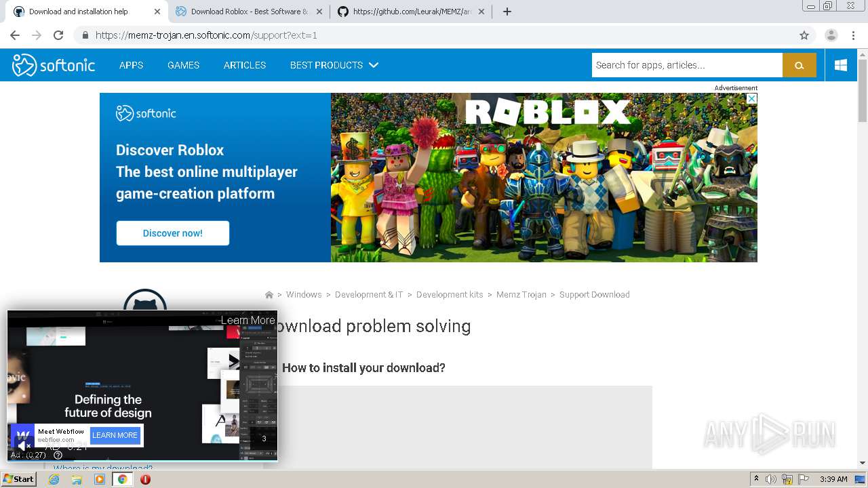The width and height of the screenshot is (868, 488).
Task: Reload the current page
Action: point(58,35)
